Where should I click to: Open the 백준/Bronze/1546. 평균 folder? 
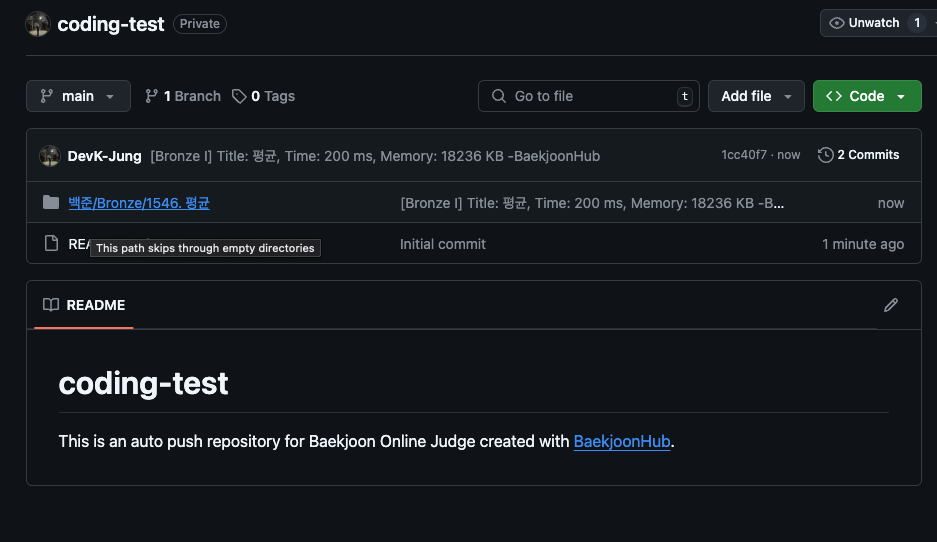[x=139, y=203]
